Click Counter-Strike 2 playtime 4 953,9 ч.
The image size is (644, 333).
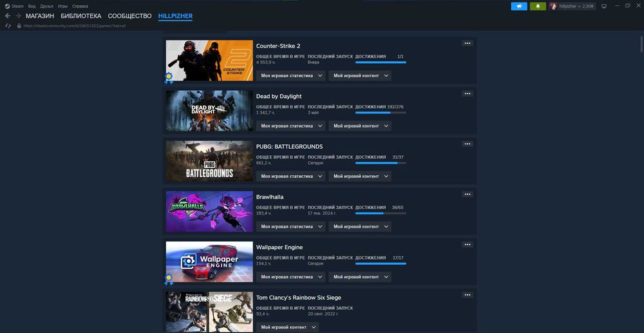(266, 62)
